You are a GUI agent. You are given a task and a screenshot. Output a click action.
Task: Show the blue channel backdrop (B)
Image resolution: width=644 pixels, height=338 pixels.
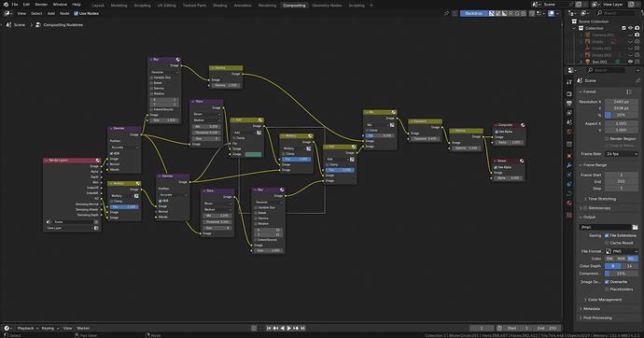coord(524,14)
